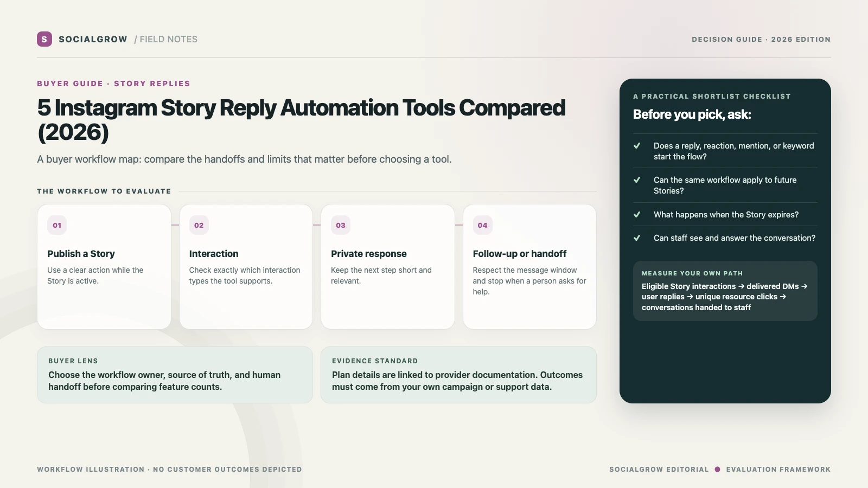Click the purple dot in the footer
Viewport: 868px width, 488px height.
point(717,470)
